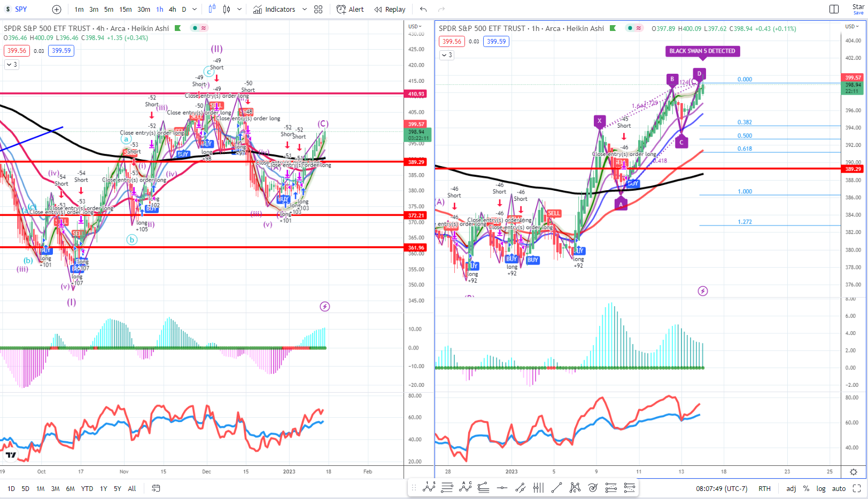Collapse the indicator legend on the 4h chart

pyautogui.click(x=12, y=64)
